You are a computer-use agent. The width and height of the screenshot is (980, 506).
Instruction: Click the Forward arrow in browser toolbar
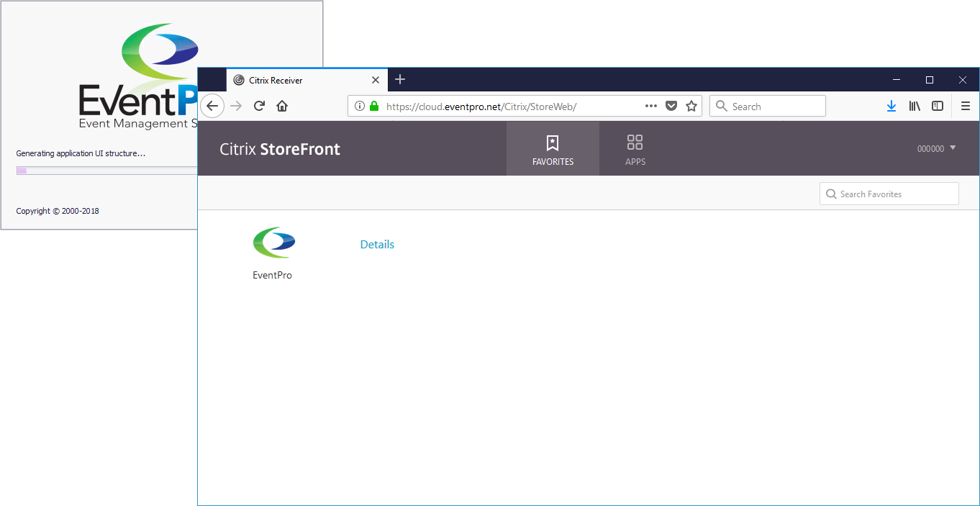click(x=236, y=106)
